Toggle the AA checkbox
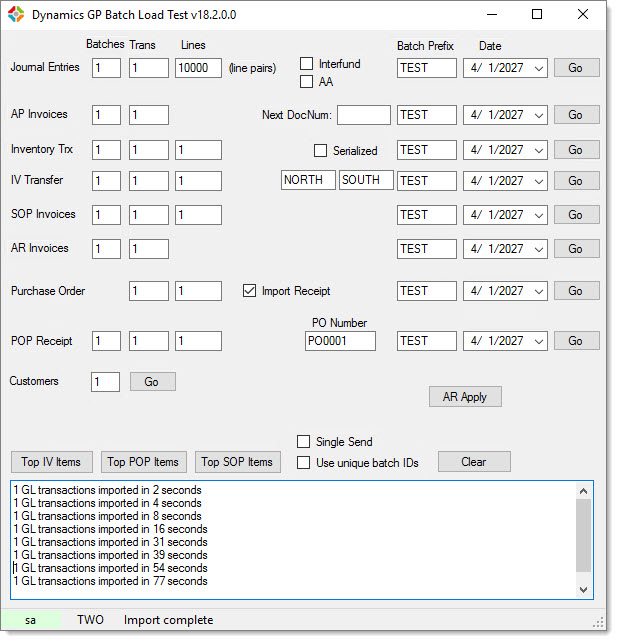617x641 pixels. 306,81
